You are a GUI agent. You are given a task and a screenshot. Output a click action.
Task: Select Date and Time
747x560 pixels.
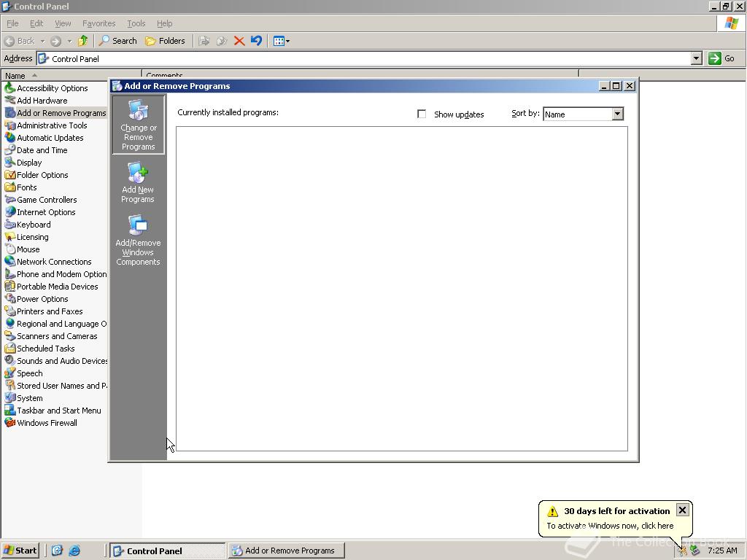pos(36,150)
